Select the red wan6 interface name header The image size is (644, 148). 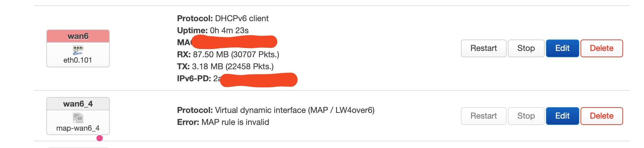[78, 36]
